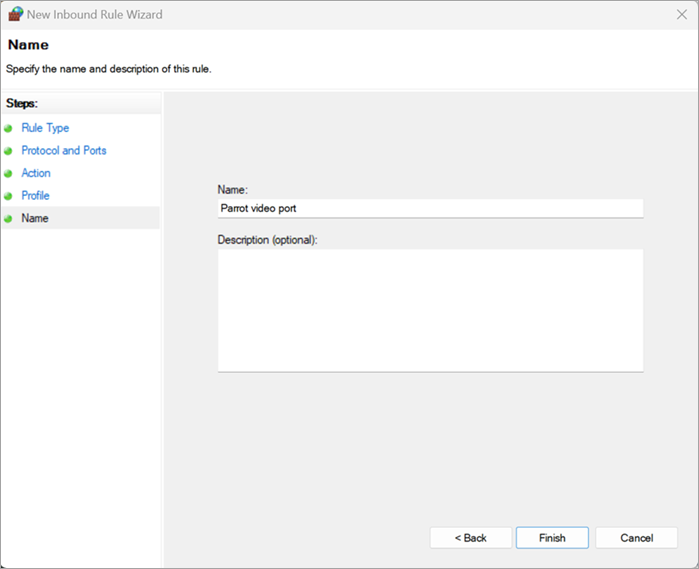Click the green bullet beside Rule Type

(9, 128)
